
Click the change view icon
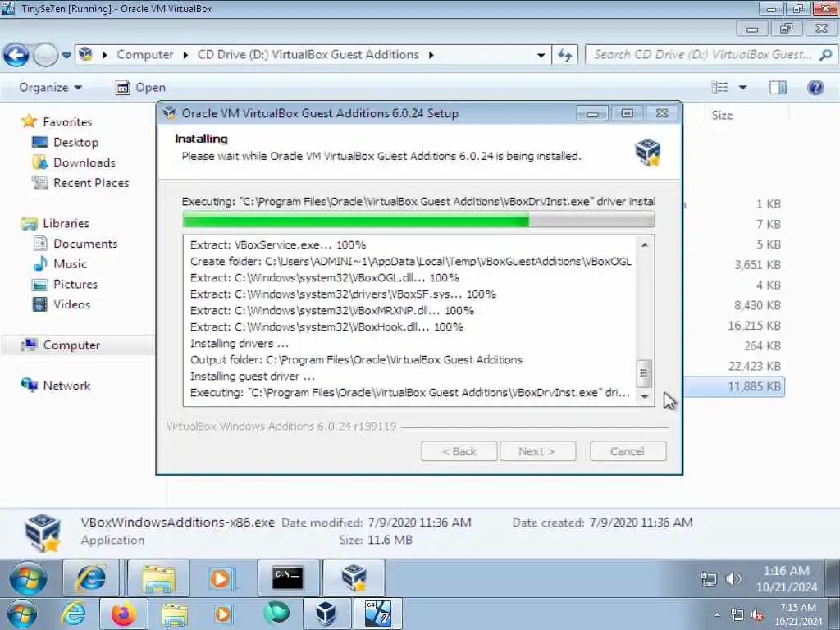coord(719,87)
